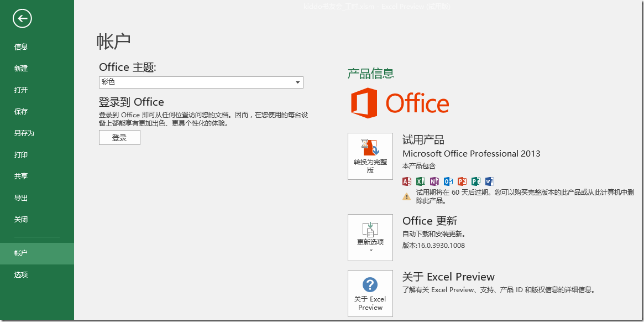Click the PowerPoint app icon
The width and height of the screenshot is (644, 322).
click(462, 181)
